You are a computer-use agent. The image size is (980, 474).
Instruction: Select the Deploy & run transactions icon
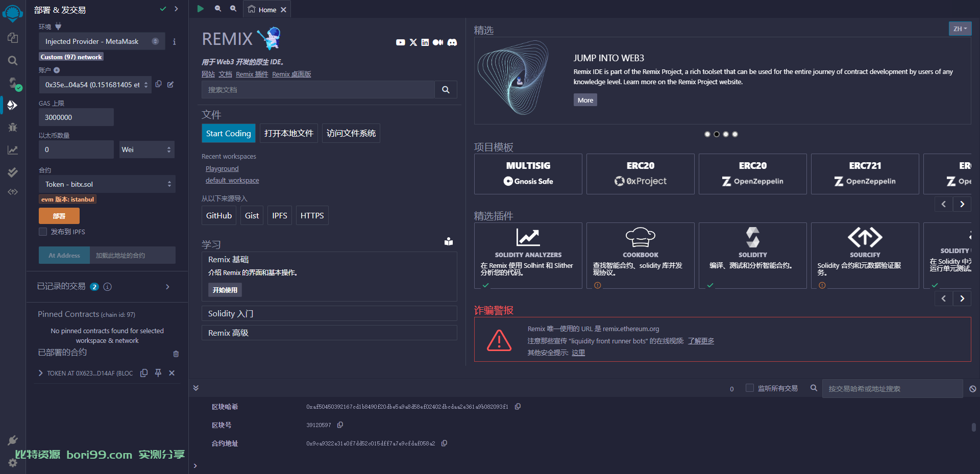click(x=13, y=105)
